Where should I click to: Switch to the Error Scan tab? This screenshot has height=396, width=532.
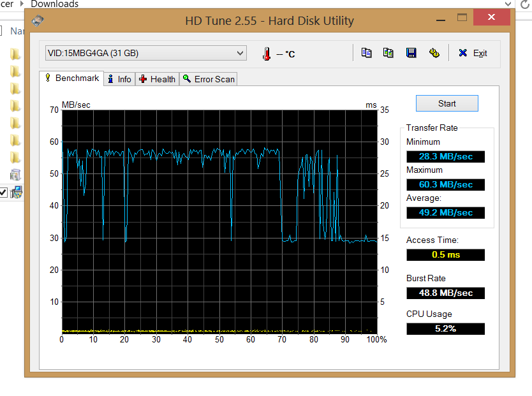pos(209,79)
